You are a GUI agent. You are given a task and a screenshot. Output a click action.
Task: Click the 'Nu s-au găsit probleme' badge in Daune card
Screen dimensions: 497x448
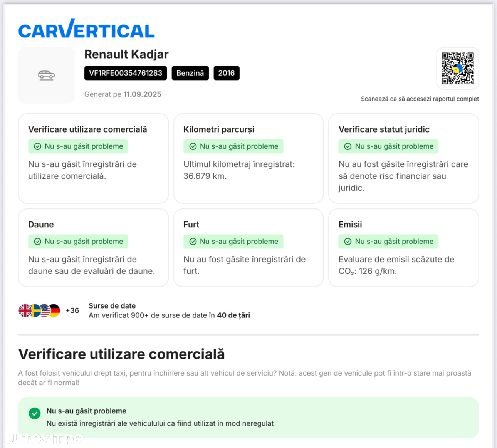click(78, 242)
